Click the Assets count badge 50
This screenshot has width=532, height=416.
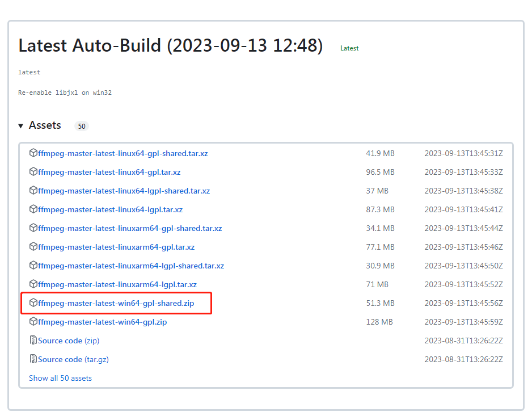pyautogui.click(x=82, y=126)
